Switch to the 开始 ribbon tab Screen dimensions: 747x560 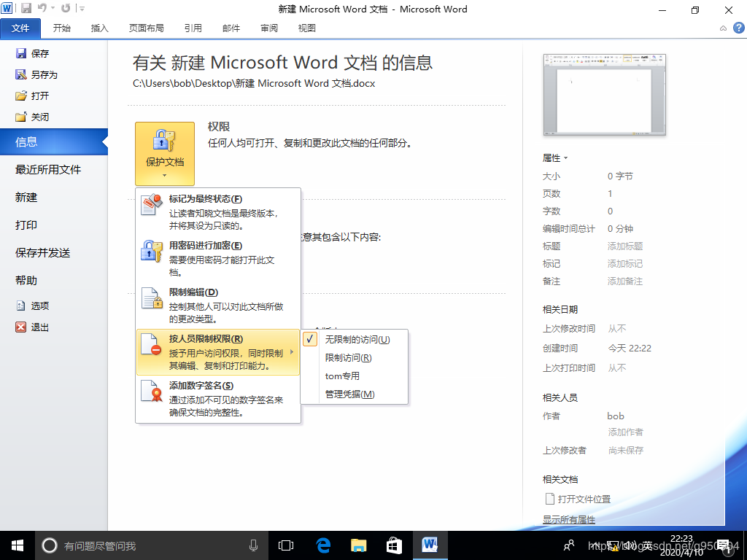coord(62,28)
